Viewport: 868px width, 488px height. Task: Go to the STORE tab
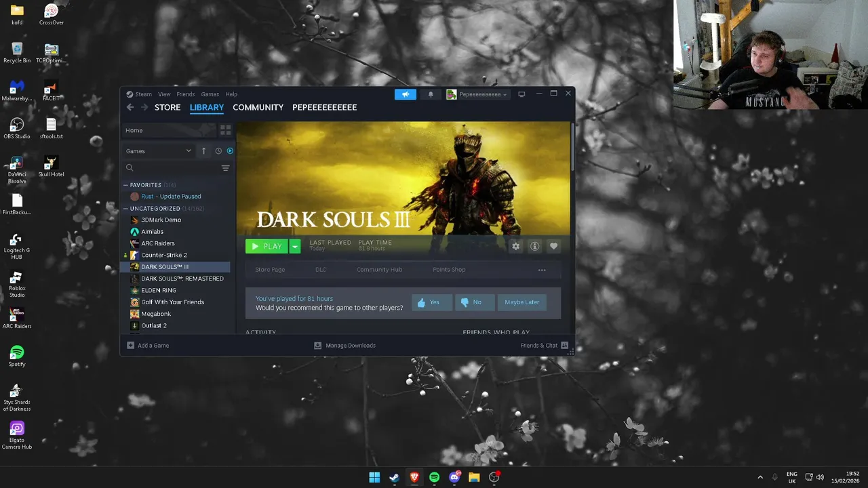point(167,107)
